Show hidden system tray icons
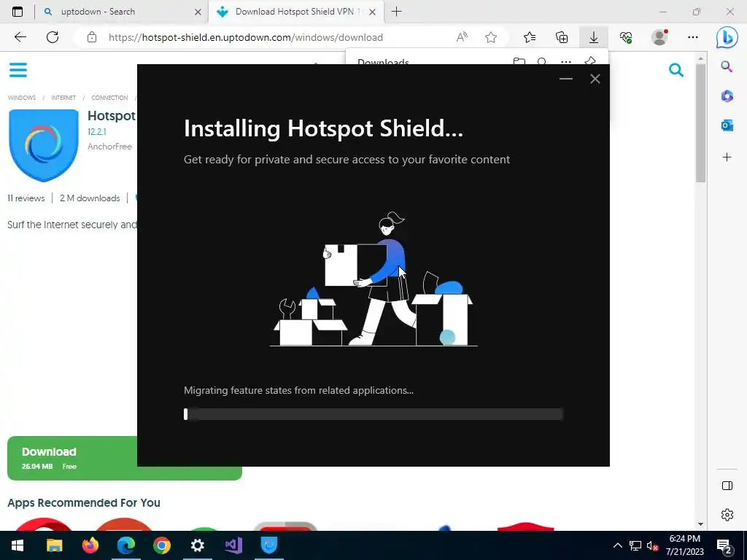This screenshot has height=560, width=747. click(617, 545)
